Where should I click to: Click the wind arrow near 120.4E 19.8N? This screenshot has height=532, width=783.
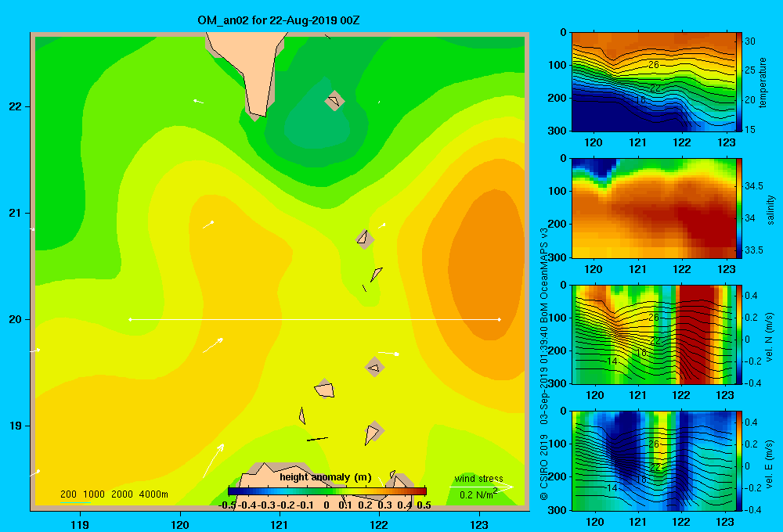(x=213, y=345)
